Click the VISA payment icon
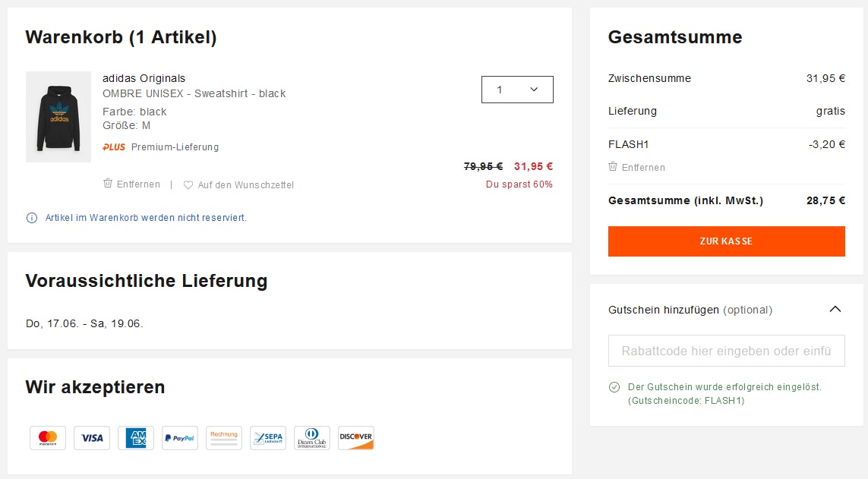 pyautogui.click(x=92, y=438)
